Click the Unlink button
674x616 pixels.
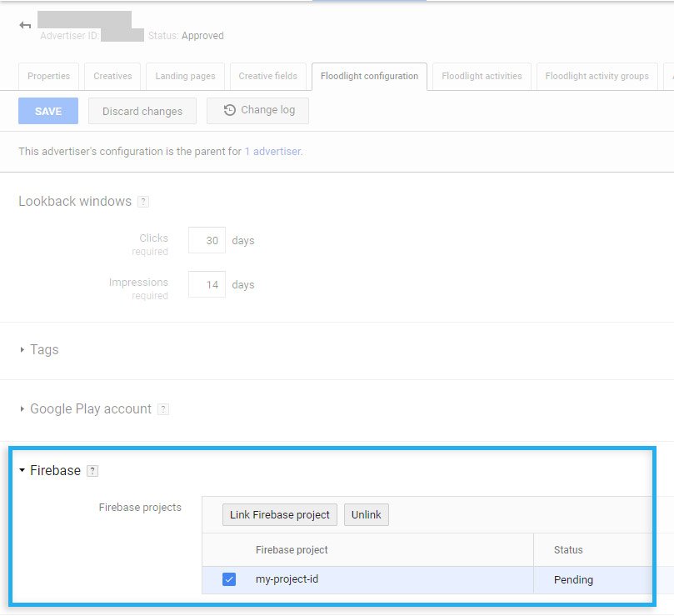(366, 514)
